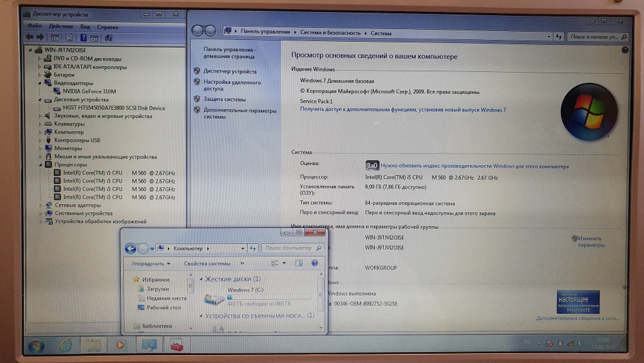Select Загрузки in navigation pane
Screen dimensions: 644x363
tap(157, 289)
